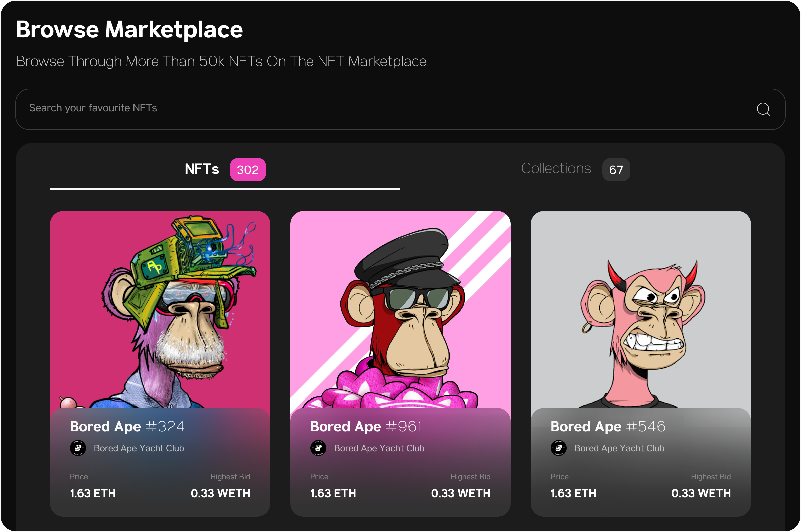
Task: Click Yacht Club logo on Bored Ape #324
Action: (x=78, y=448)
